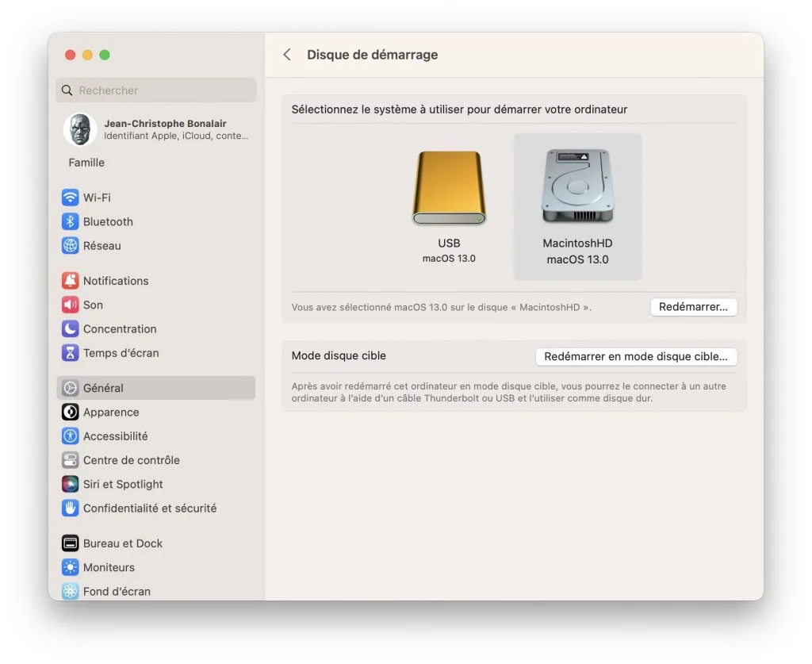The image size is (812, 664).
Task: Open Notifications settings
Action: 115,280
